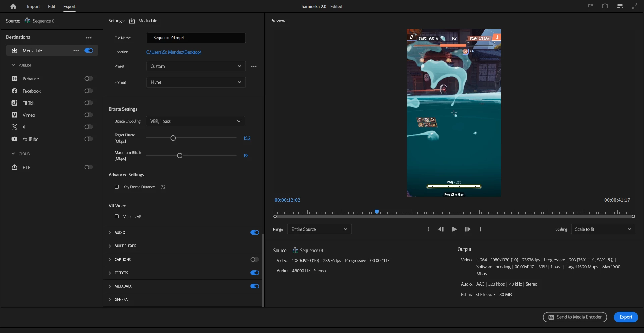
Task: Check the Video Is VR checkbox
Action: click(117, 217)
